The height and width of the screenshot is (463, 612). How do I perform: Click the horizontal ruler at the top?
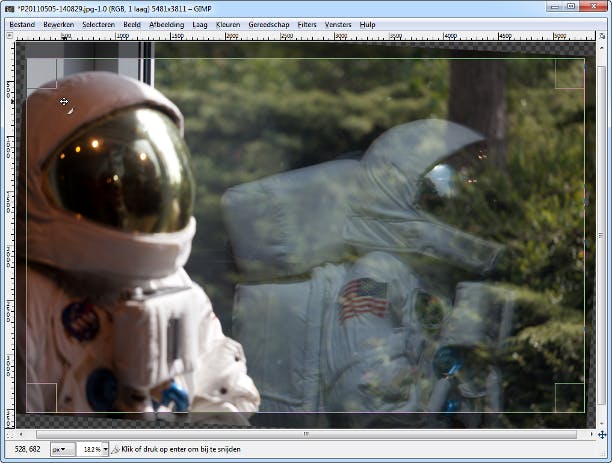306,36
